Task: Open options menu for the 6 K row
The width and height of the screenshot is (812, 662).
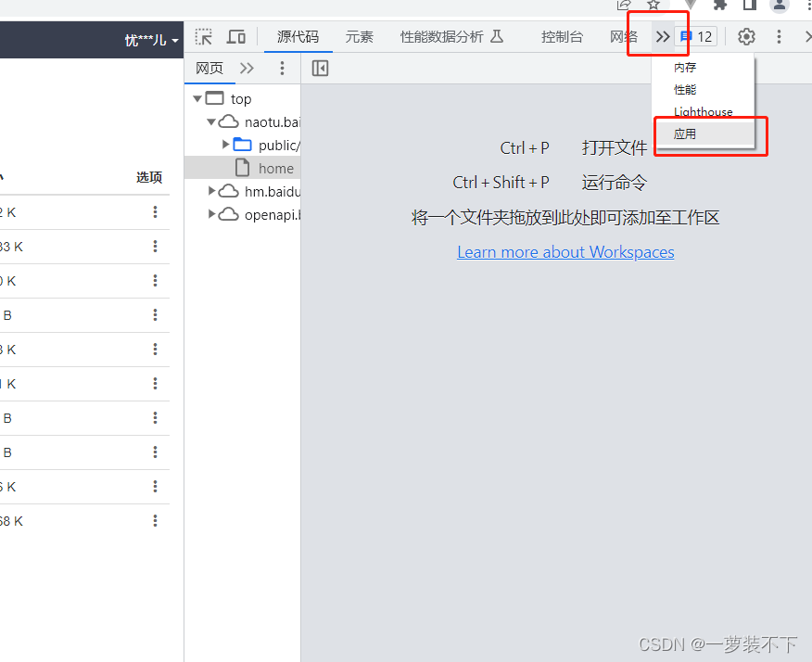Action: 155,486
